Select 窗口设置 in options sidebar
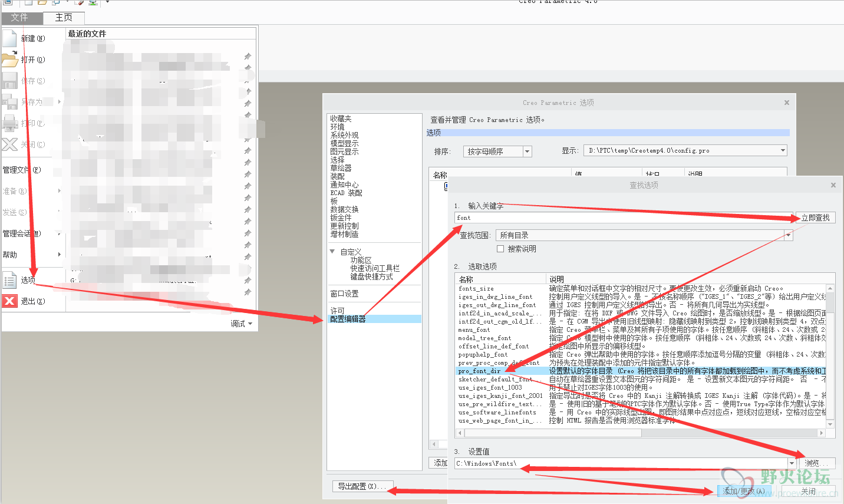This screenshot has width=844, height=504. 344,294
